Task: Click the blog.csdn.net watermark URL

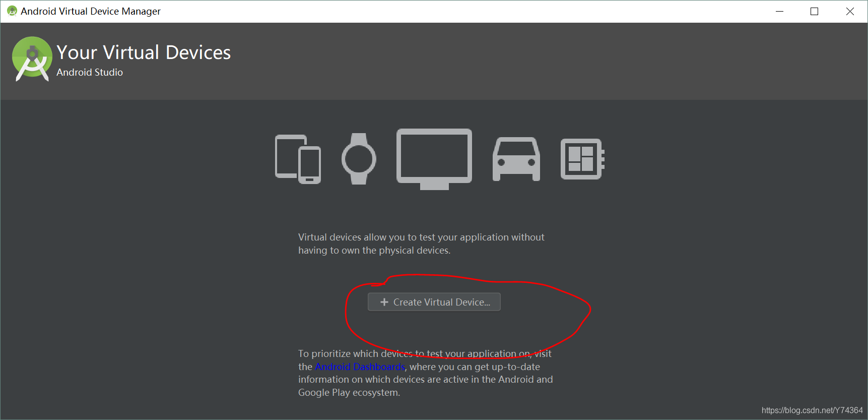Action: click(x=812, y=410)
